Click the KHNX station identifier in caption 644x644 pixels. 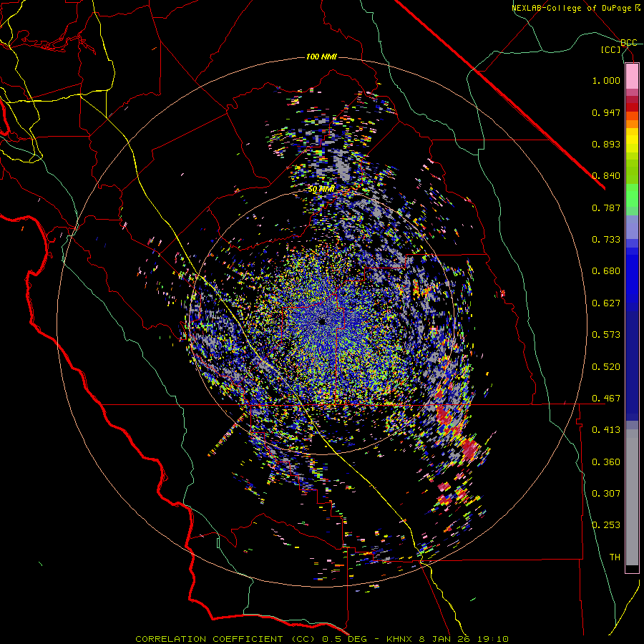click(400, 639)
